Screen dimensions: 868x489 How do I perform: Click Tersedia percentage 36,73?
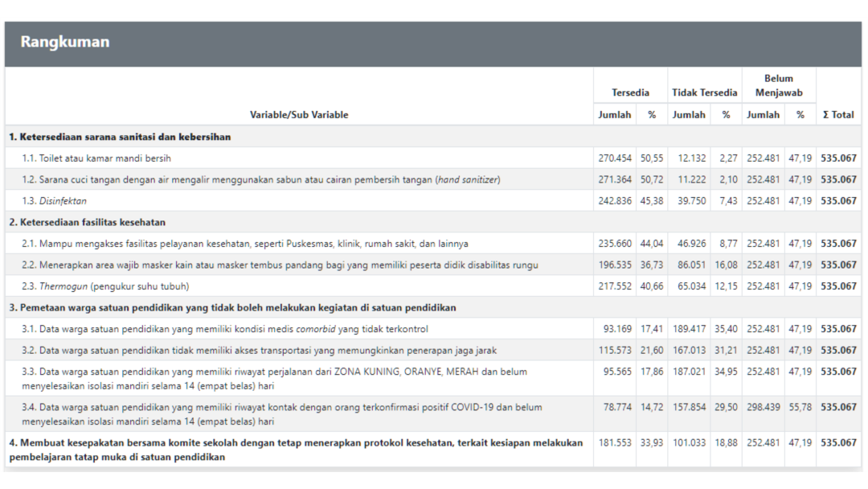point(652,265)
